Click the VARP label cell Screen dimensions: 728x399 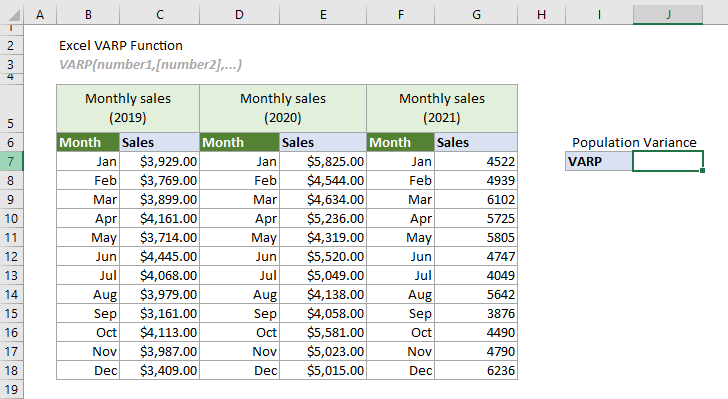[x=599, y=161]
